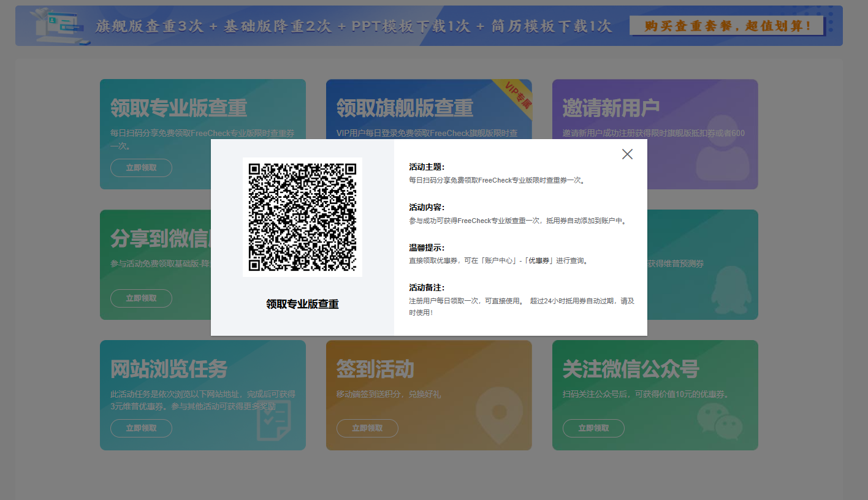Screen dimensions: 868x500
Task: Click the 温馨提示 heading in popup
Action: point(427,248)
